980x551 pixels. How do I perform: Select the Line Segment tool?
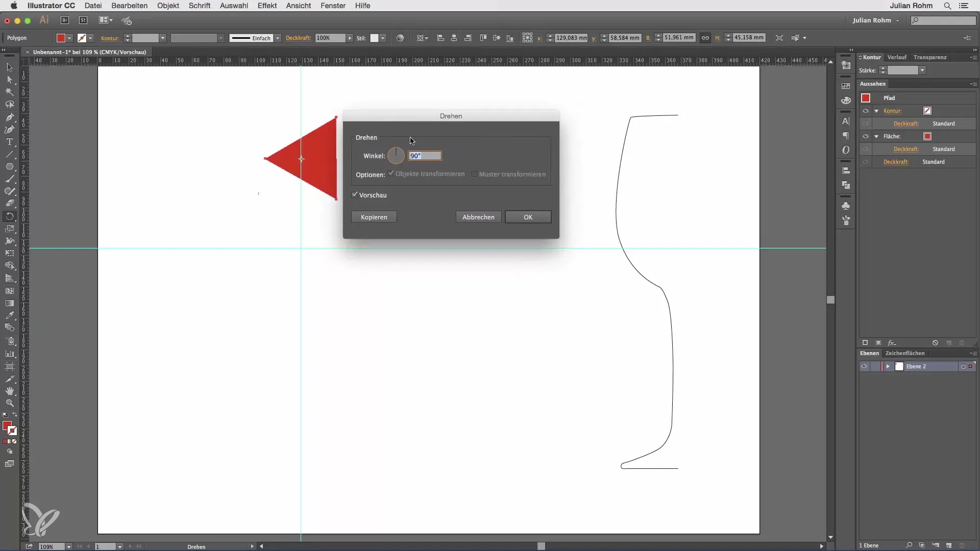pos(9,154)
